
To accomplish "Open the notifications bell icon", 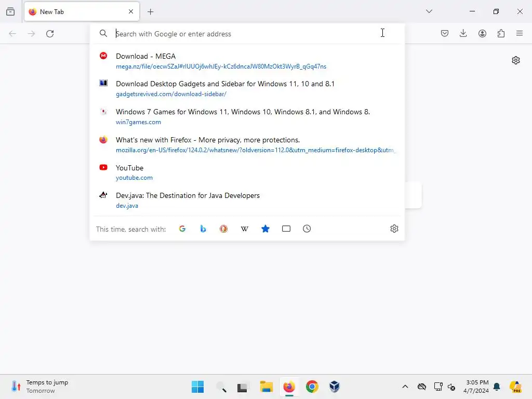I will pyautogui.click(x=497, y=387).
